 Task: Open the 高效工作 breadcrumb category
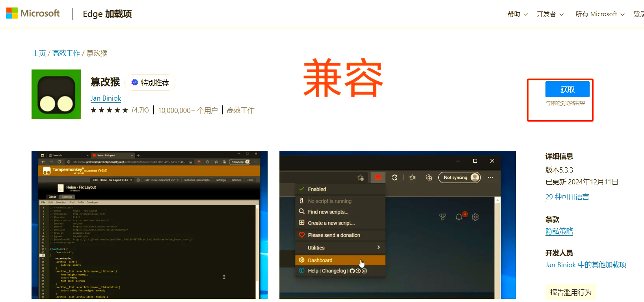click(66, 53)
